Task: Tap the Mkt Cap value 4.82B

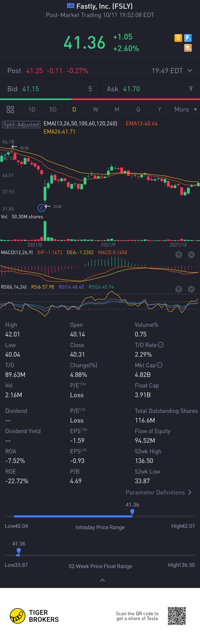Action: pos(143,374)
